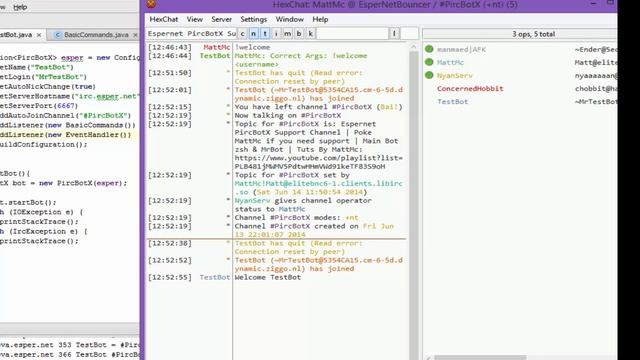Click NyanServ nick in operator status message
The height and width of the screenshot is (360, 640).
(x=252, y=201)
